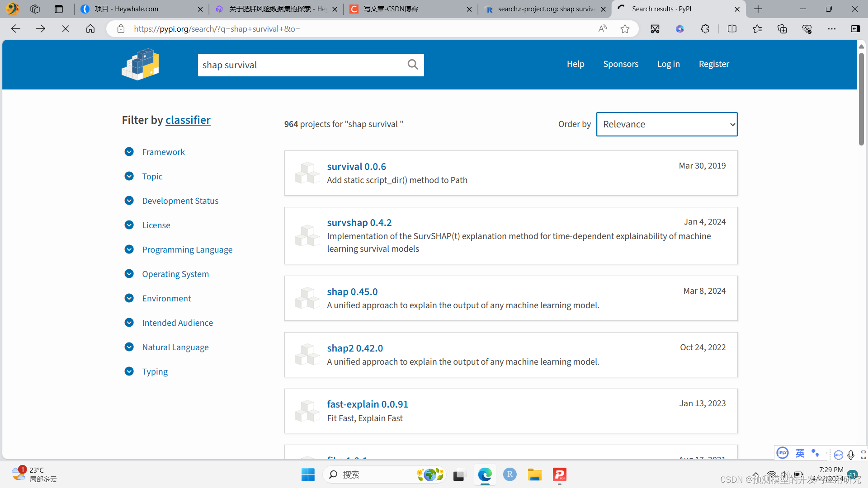This screenshot has height=488, width=868.
Task: Open the PDF app in taskbar
Action: point(560,475)
